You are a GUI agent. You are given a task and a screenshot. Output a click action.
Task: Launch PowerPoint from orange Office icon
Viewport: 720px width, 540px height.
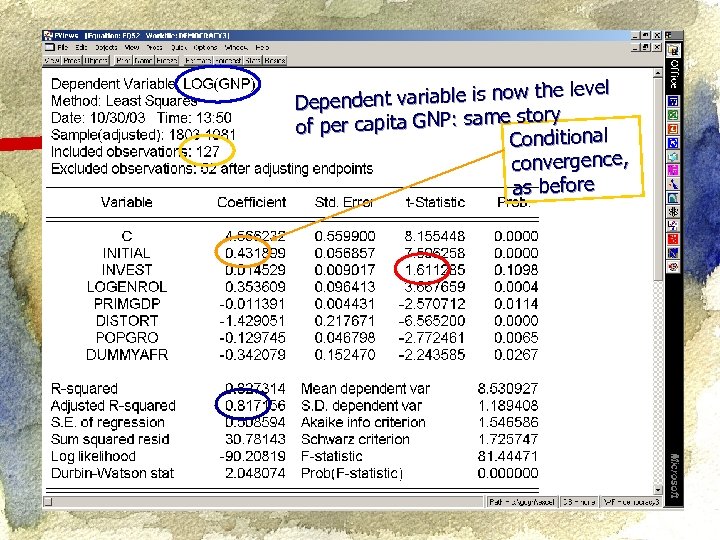point(673,129)
